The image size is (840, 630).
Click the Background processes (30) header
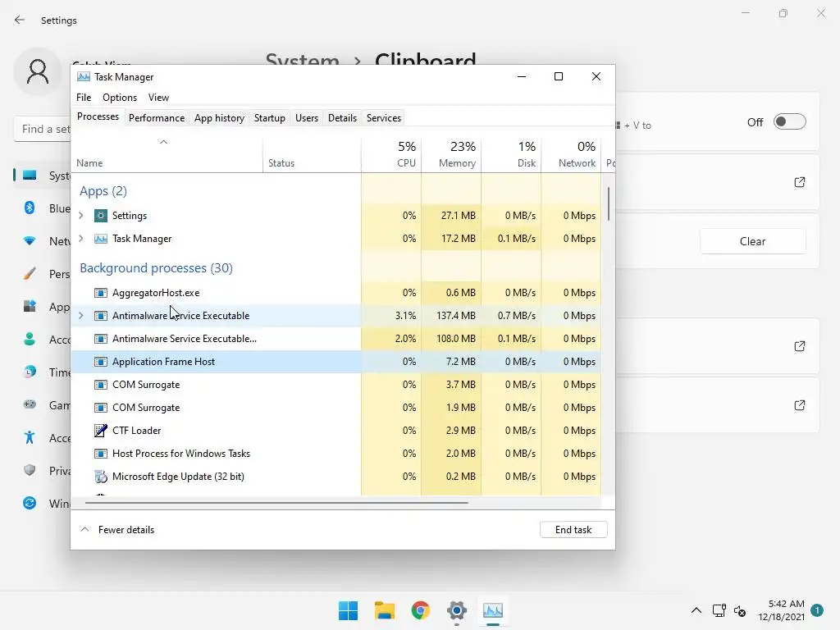pyautogui.click(x=156, y=268)
